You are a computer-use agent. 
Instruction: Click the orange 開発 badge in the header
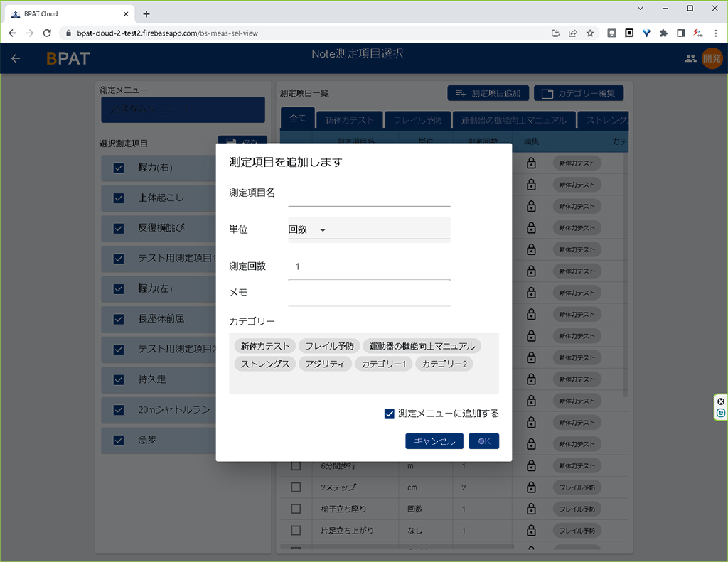point(712,58)
